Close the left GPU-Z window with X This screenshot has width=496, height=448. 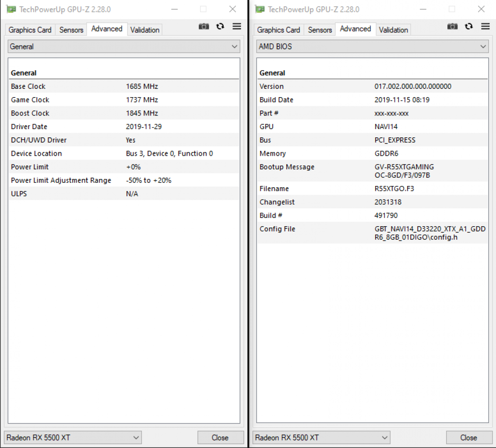232,9
